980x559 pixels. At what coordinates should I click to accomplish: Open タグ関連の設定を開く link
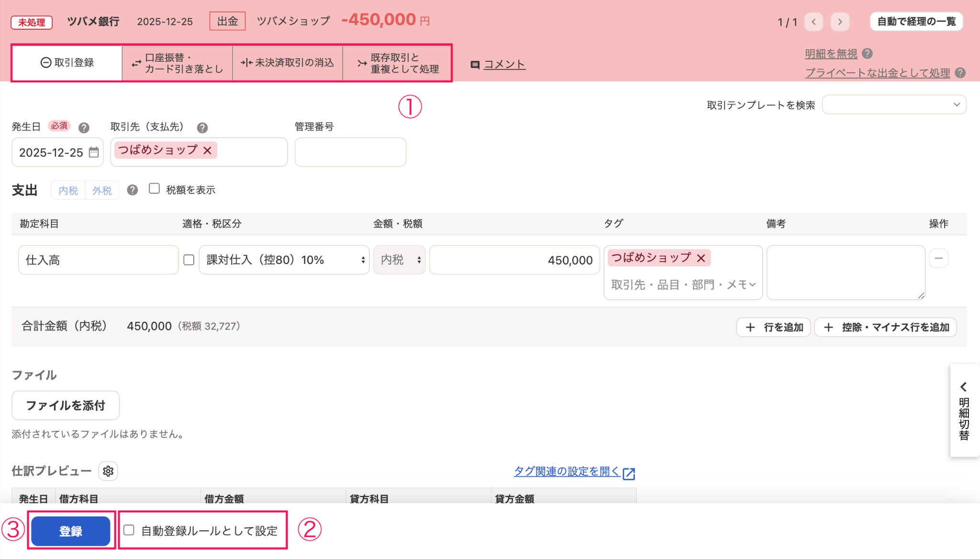click(567, 471)
